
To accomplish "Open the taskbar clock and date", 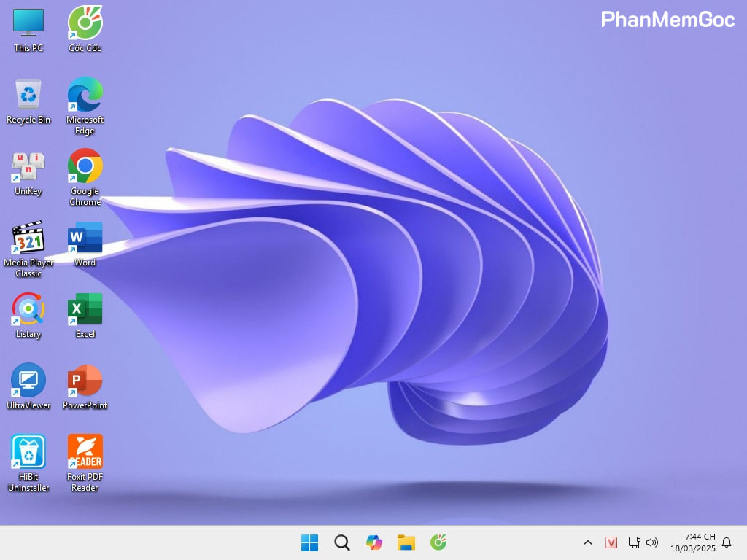I will pos(693,542).
